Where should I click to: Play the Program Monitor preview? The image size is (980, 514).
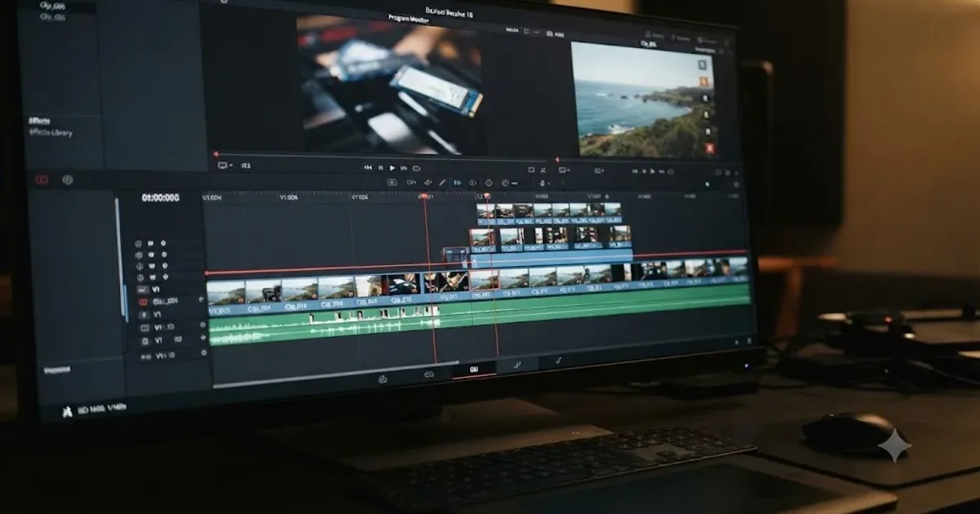[x=393, y=167]
